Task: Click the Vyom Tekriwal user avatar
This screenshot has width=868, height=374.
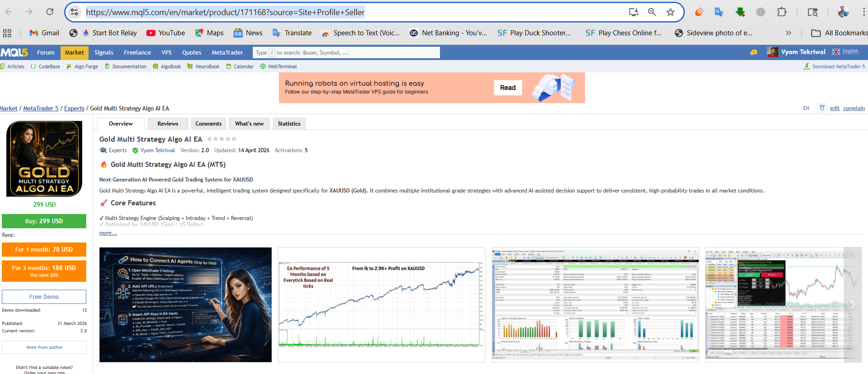Action: point(773,52)
